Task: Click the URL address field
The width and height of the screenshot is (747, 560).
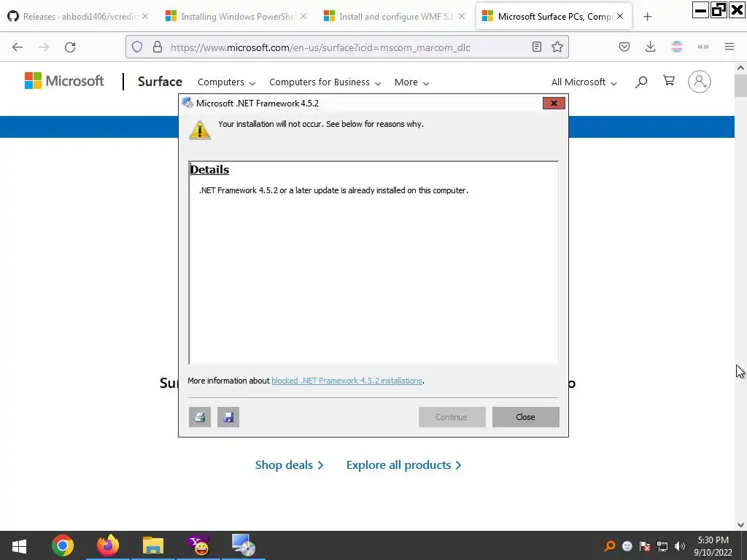Action: pyautogui.click(x=348, y=47)
